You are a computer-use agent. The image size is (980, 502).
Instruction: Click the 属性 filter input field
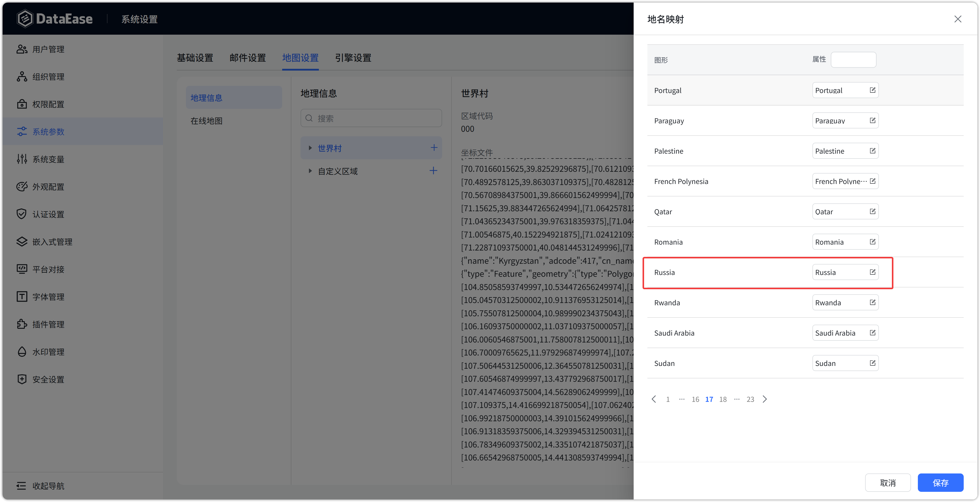tap(853, 60)
